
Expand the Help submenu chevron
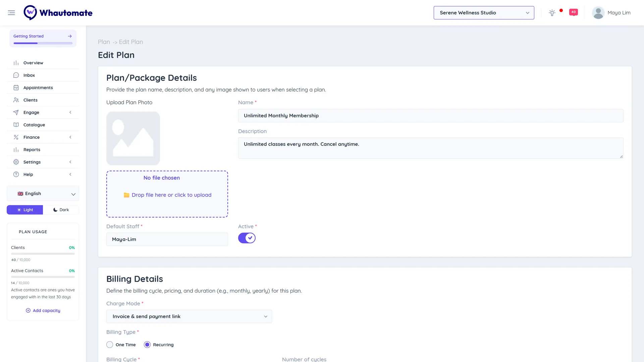70,174
